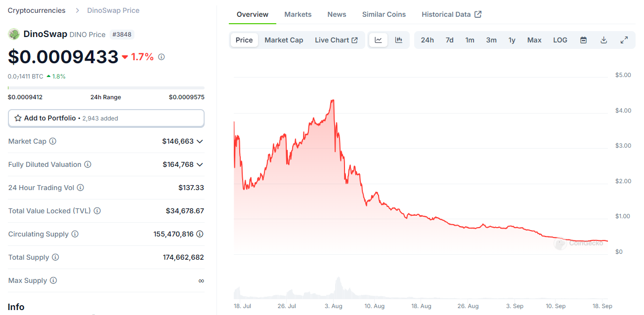Click the volume histogram below the chart
The image size is (644, 315).
pos(420,288)
